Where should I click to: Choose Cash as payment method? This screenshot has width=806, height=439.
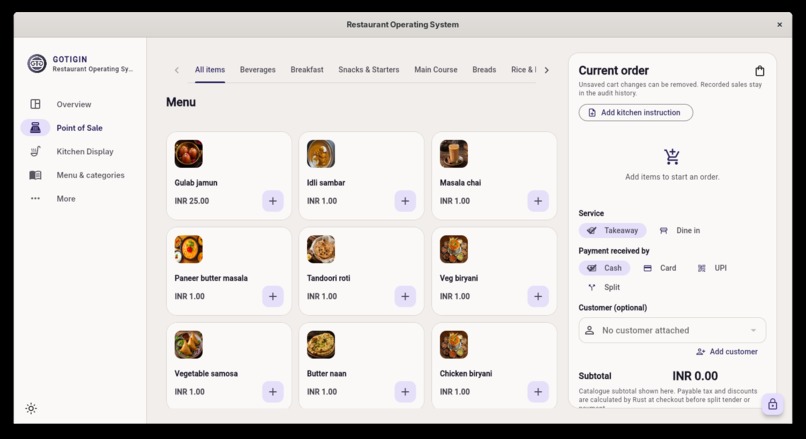[x=604, y=268]
